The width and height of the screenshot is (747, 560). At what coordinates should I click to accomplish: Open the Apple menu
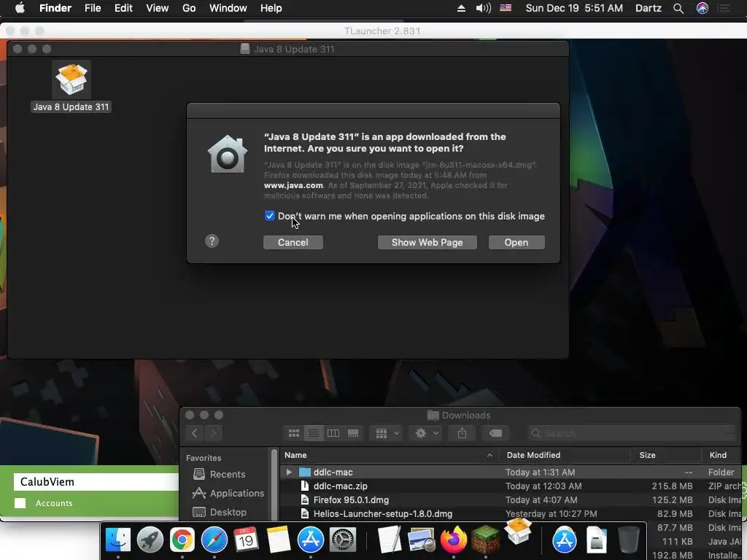click(20, 8)
